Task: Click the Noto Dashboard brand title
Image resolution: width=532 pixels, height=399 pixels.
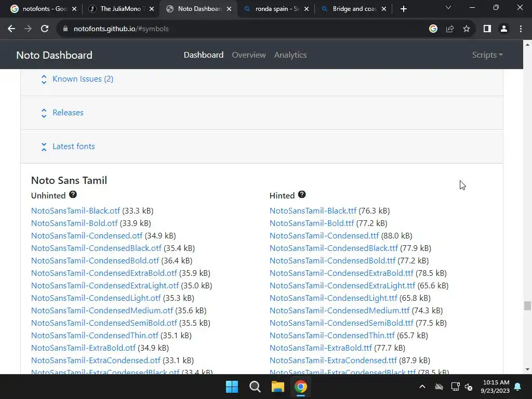Action: [x=54, y=55]
